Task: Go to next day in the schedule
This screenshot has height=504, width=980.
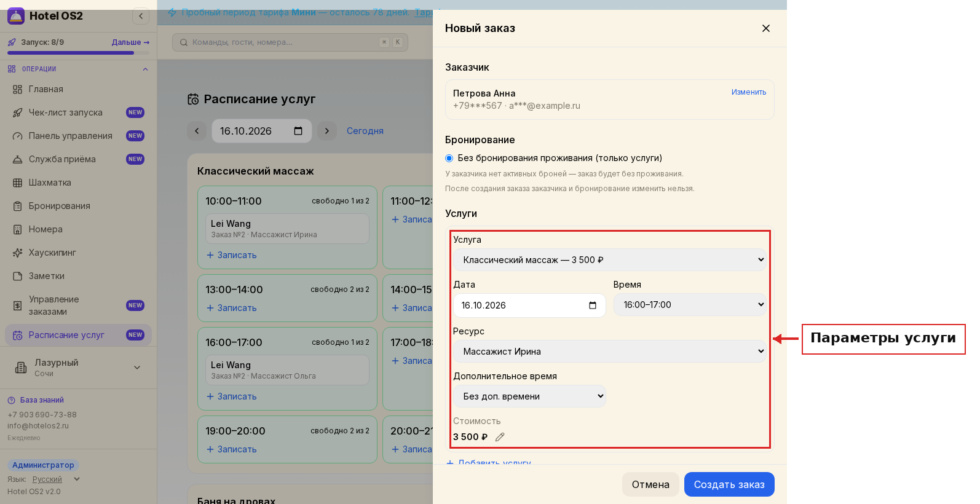Action: tap(327, 131)
